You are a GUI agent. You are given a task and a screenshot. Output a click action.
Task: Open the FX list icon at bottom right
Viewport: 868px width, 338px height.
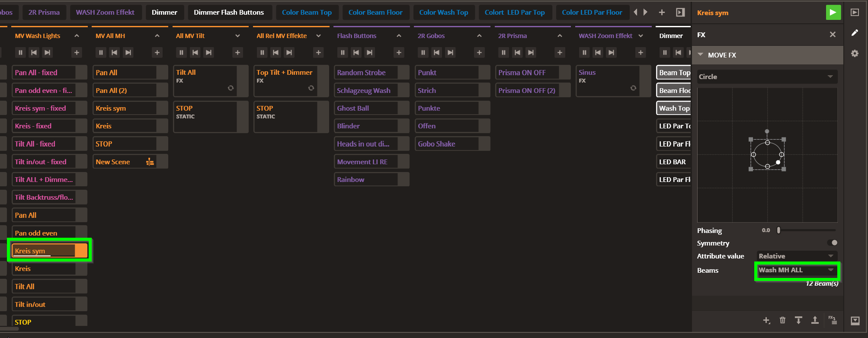(x=833, y=320)
